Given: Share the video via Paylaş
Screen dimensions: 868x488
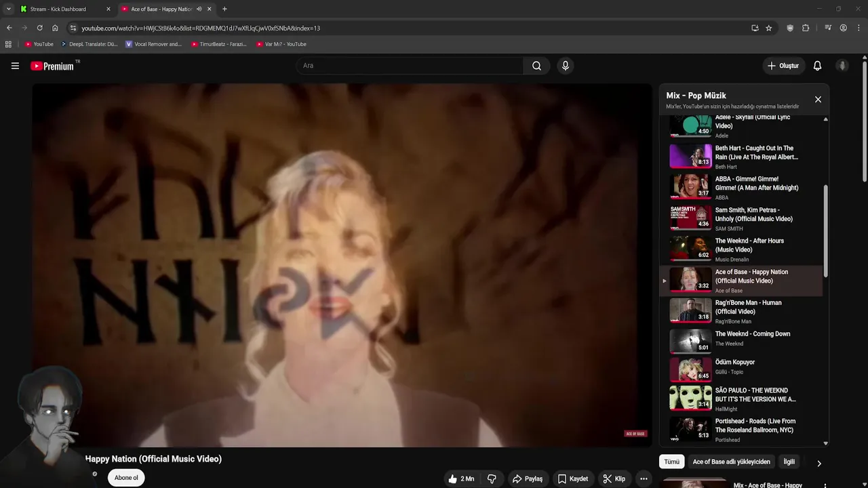Looking at the screenshot, I should (x=527, y=479).
